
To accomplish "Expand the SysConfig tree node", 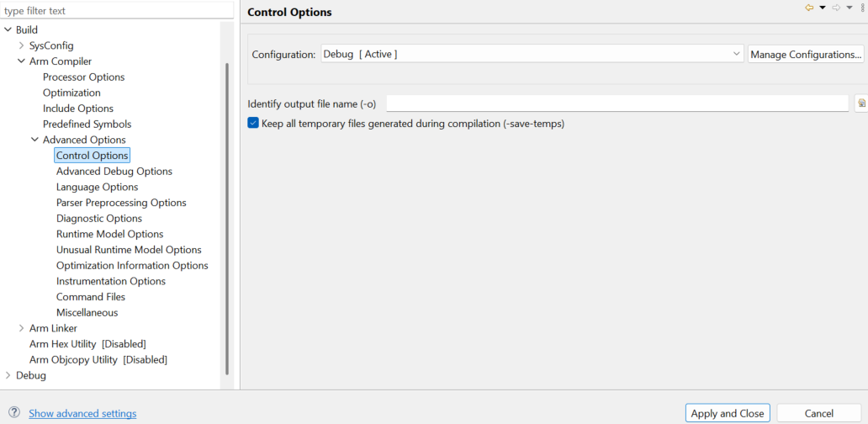I will point(21,45).
